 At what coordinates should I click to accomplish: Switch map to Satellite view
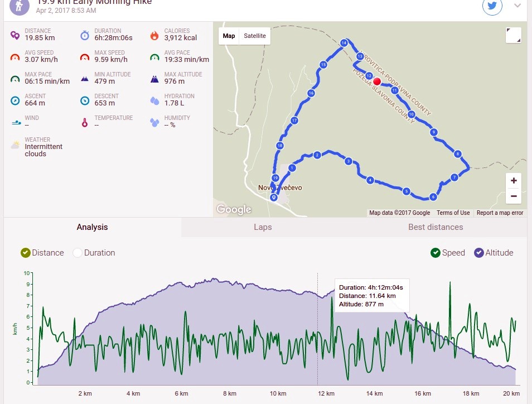pos(255,36)
